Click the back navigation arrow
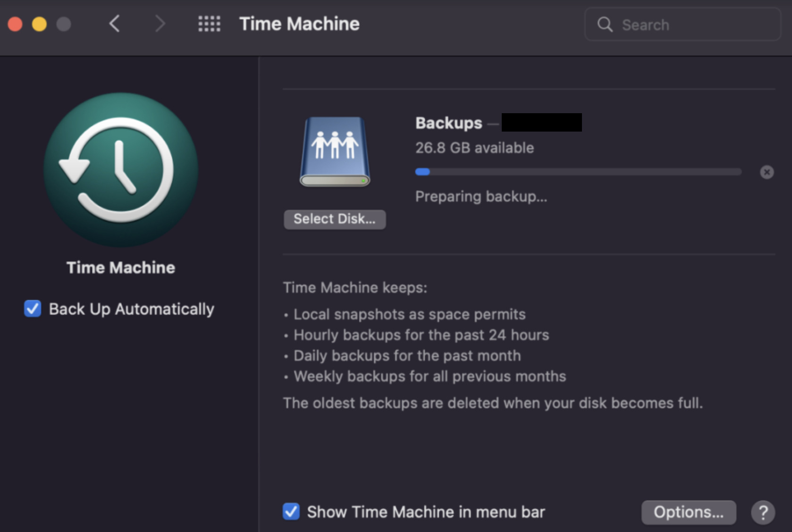Viewport: 792px width, 532px height. pyautogui.click(x=114, y=24)
